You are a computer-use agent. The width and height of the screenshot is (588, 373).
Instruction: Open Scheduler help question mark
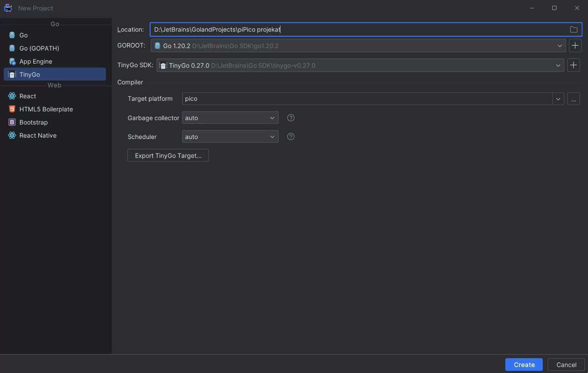click(291, 137)
